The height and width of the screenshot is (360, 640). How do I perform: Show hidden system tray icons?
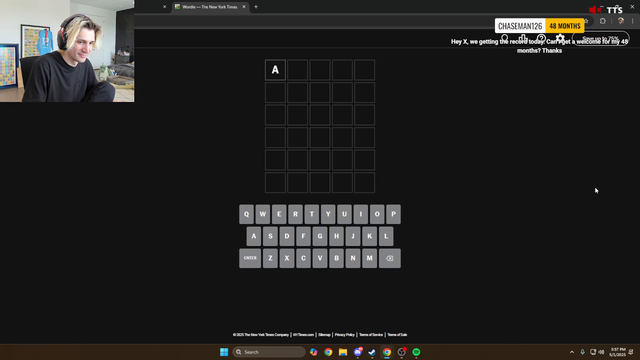point(572,352)
